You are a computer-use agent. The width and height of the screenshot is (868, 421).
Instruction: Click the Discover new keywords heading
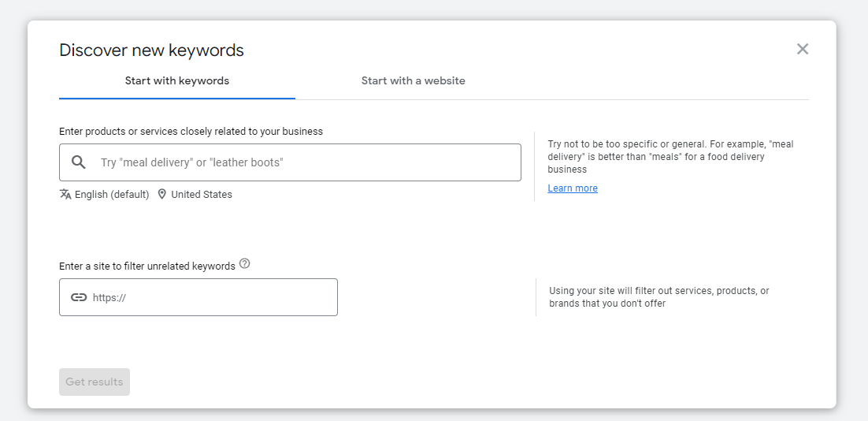click(x=151, y=50)
